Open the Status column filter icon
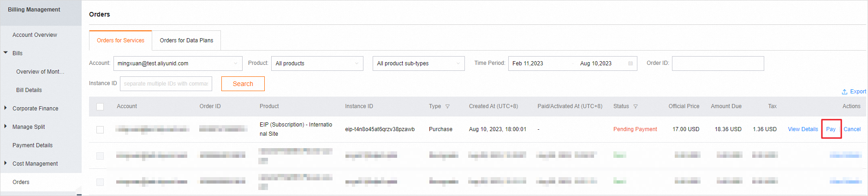 click(x=636, y=106)
